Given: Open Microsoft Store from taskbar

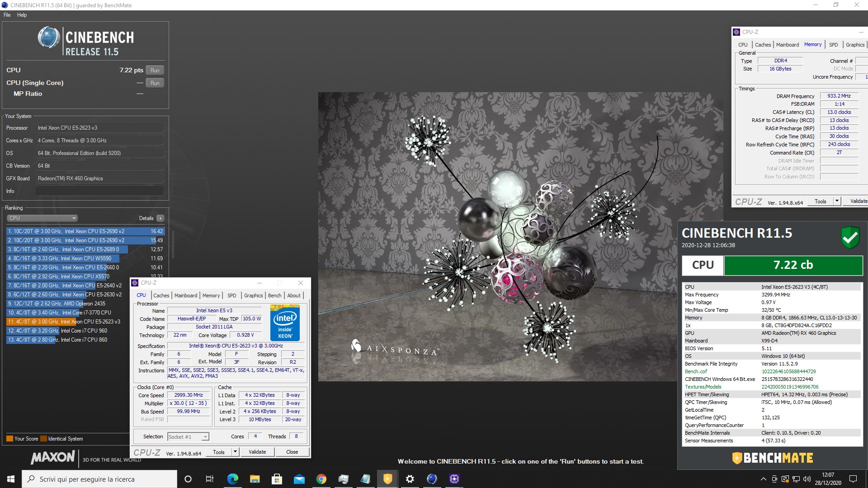Looking at the screenshot, I should (x=277, y=479).
